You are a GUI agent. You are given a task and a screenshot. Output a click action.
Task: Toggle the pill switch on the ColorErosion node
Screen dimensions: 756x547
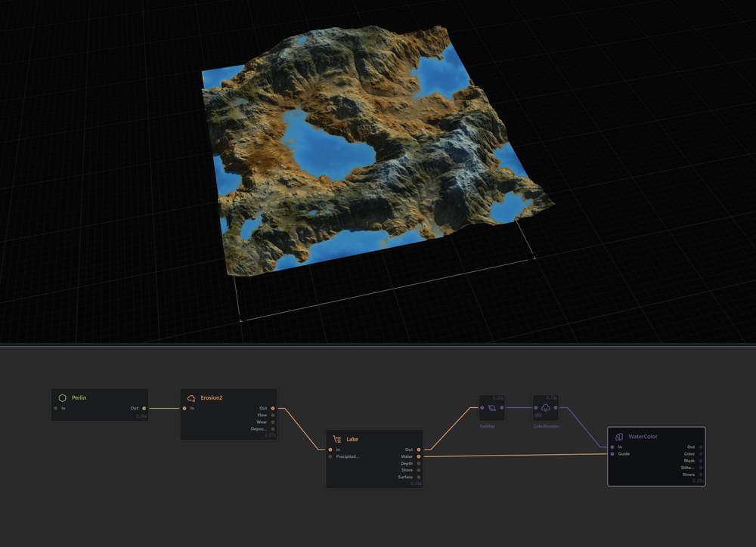(538, 415)
